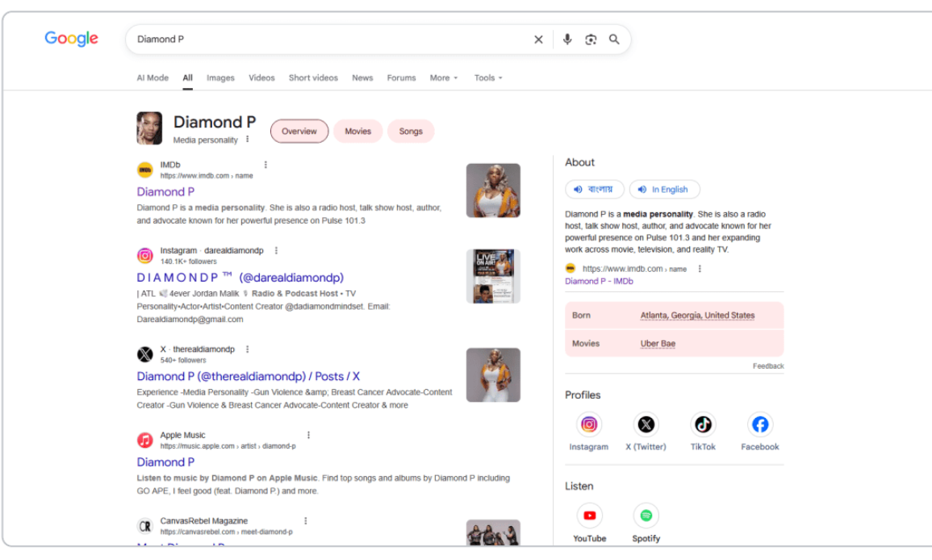
Task: Open three-dot menu beside About IMDb source
Action: pos(700,269)
